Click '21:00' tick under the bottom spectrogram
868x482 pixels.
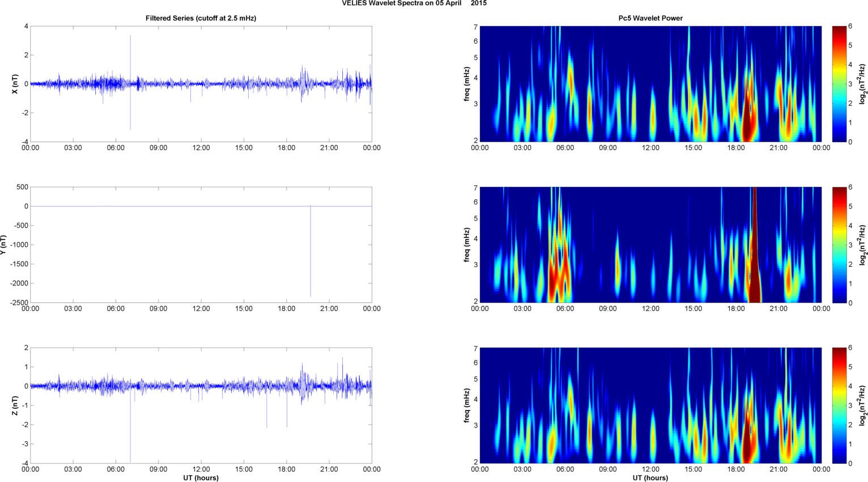pyautogui.click(x=778, y=469)
